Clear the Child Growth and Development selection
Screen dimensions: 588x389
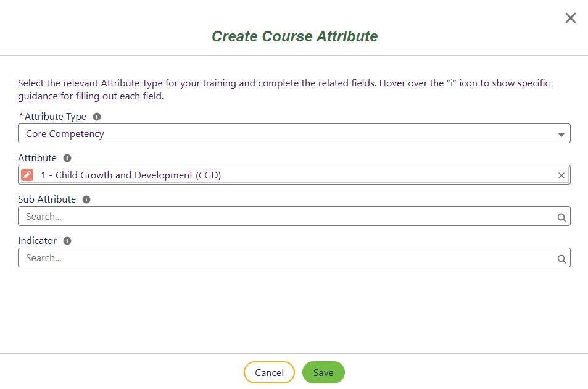[561, 175]
